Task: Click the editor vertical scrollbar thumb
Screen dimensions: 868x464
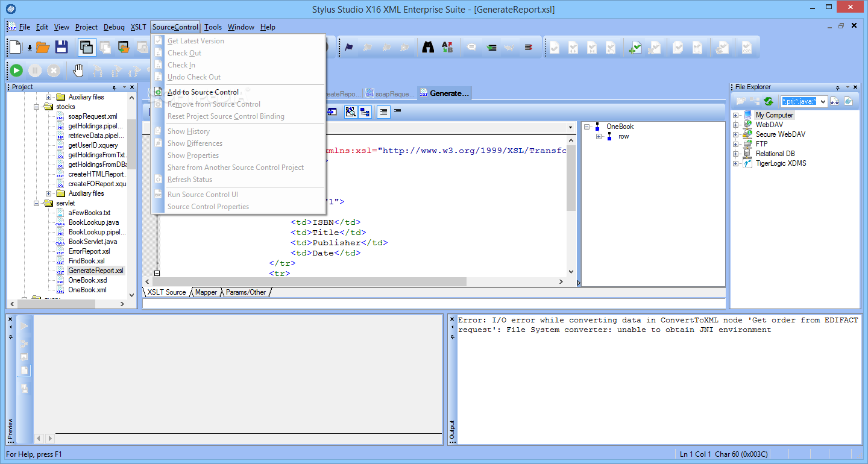Action: point(571,178)
